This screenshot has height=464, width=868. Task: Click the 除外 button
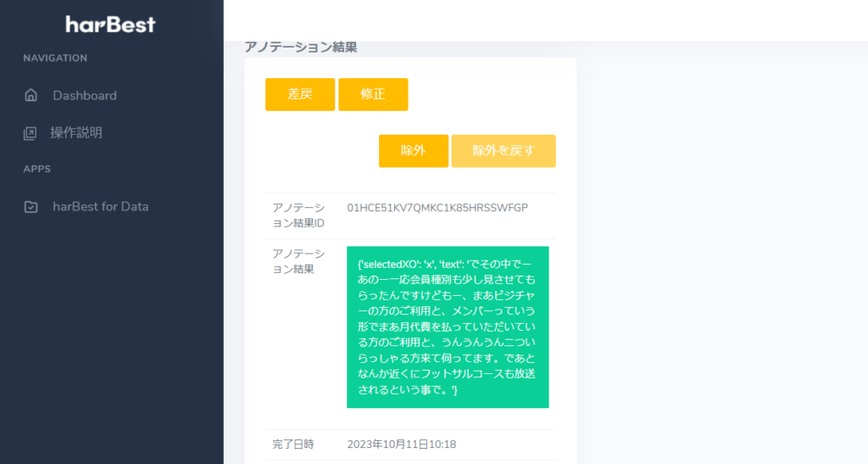click(x=413, y=151)
